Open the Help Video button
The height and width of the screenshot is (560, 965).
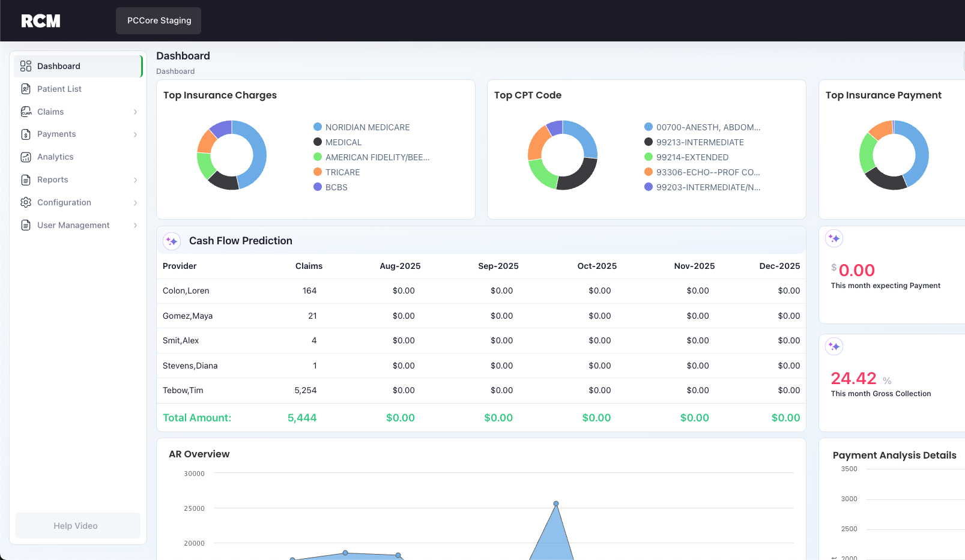[78, 526]
